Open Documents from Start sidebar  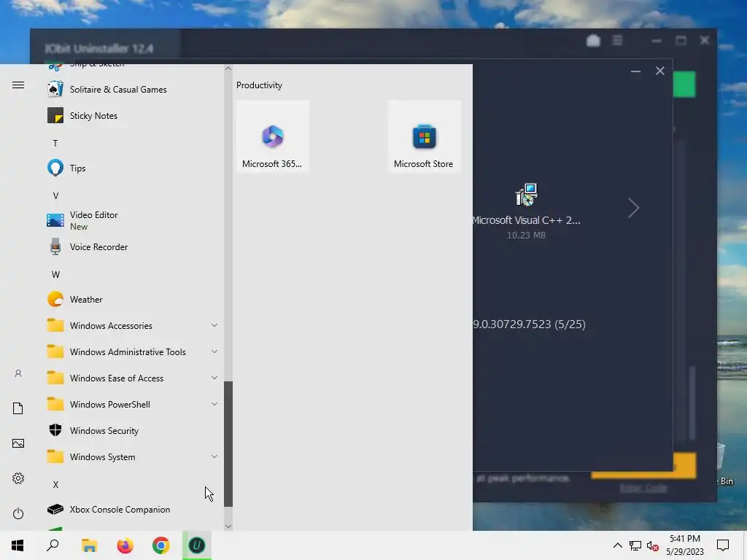point(18,408)
